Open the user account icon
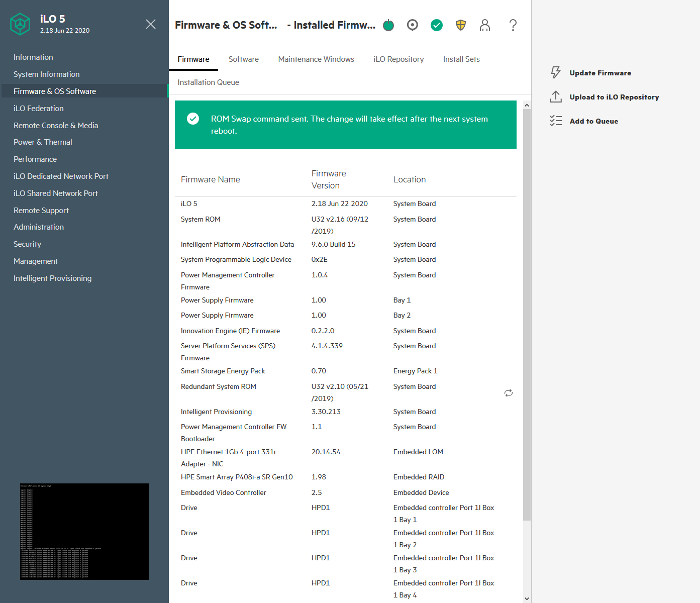This screenshot has width=700, height=603. click(485, 25)
